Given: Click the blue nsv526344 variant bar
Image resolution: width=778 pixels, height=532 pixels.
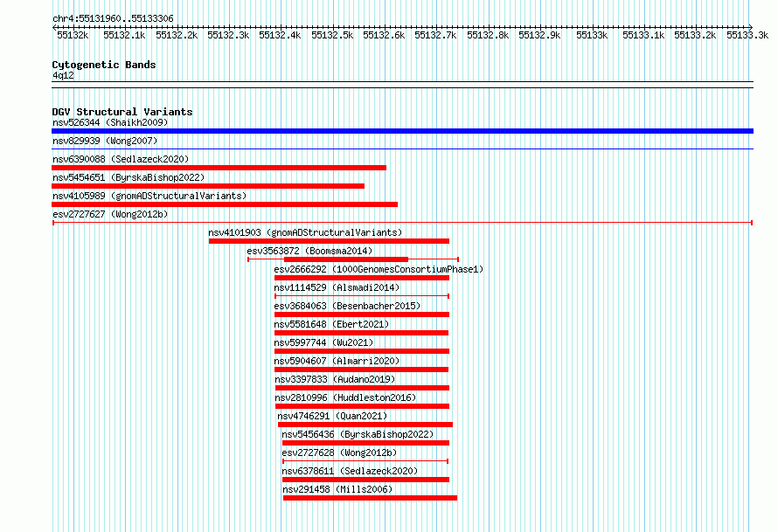Looking at the screenshot, I should (402, 131).
